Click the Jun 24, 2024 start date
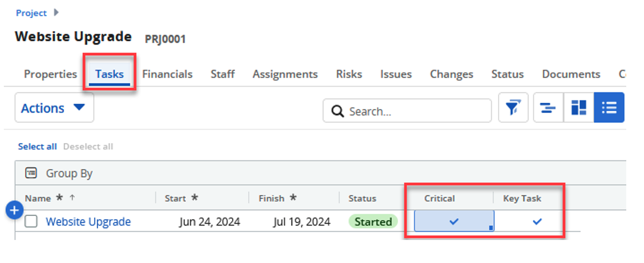Viewport: 644px width, 263px height. [210, 221]
